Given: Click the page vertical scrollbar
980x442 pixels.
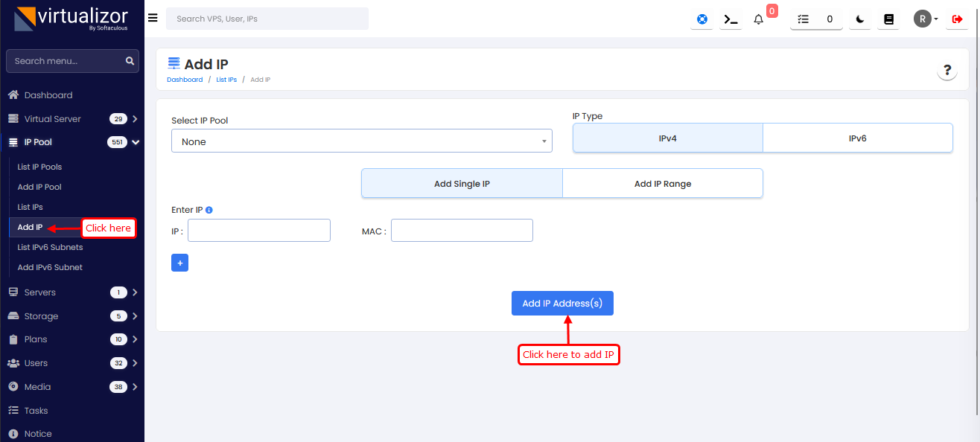Looking at the screenshot, I should point(976,223).
